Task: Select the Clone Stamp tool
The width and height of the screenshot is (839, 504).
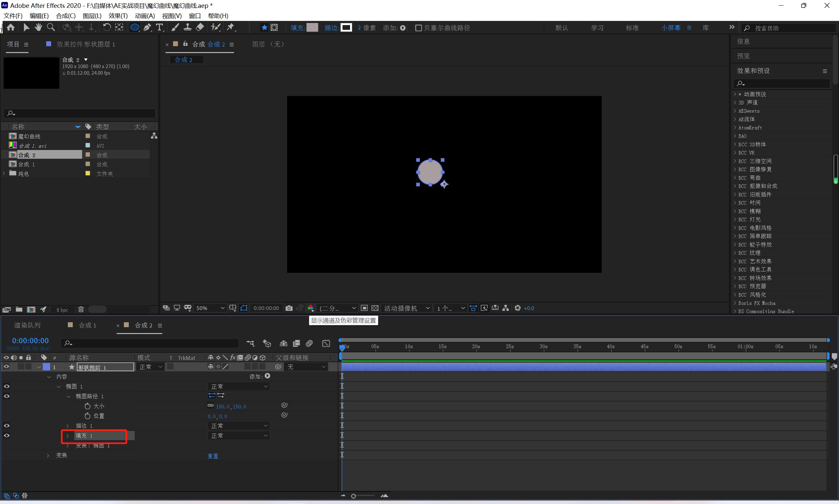Action: coord(187,28)
